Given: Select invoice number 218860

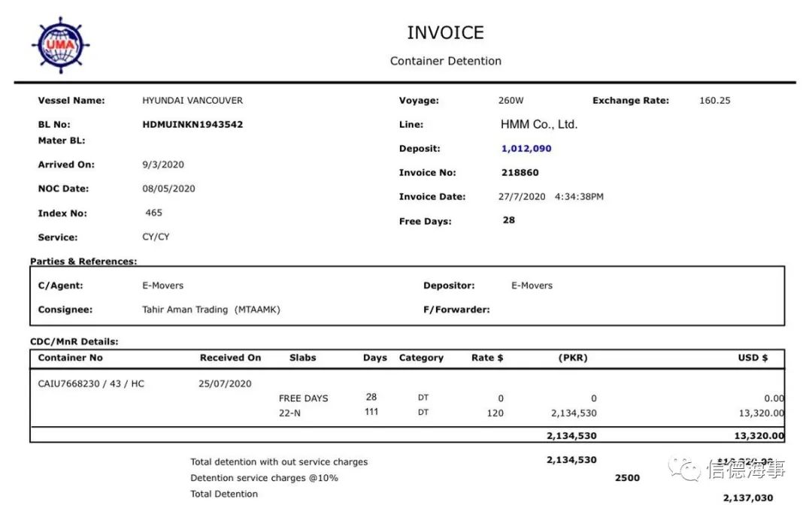Looking at the screenshot, I should [x=520, y=172].
